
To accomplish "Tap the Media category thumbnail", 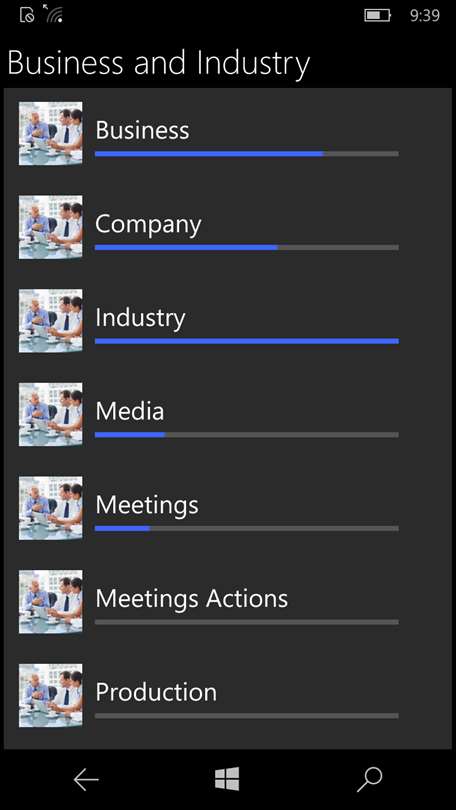I will pos(51,414).
